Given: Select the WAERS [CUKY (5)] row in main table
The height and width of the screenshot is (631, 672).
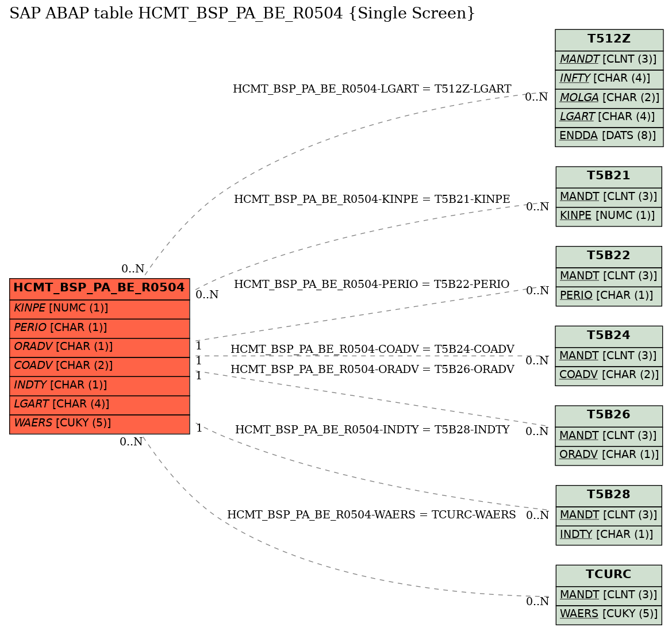Looking at the screenshot, I should coord(99,425).
